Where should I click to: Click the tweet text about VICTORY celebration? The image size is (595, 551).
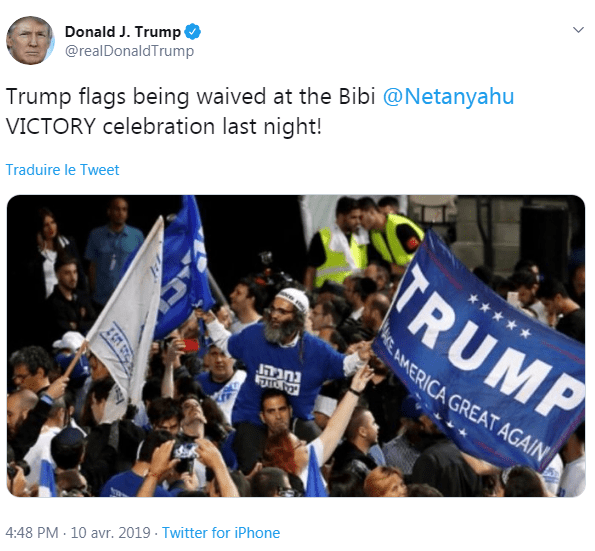click(260, 111)
